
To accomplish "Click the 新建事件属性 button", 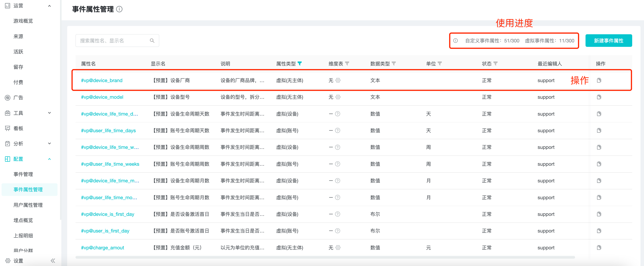I will click(x=609, y=40).
